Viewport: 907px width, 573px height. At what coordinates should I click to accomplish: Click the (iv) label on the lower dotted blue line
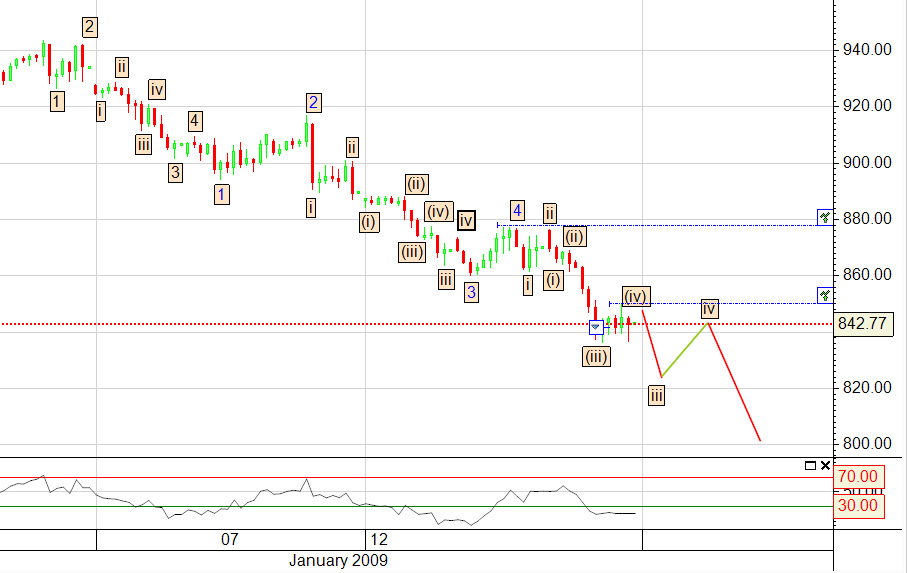point(636,297)
